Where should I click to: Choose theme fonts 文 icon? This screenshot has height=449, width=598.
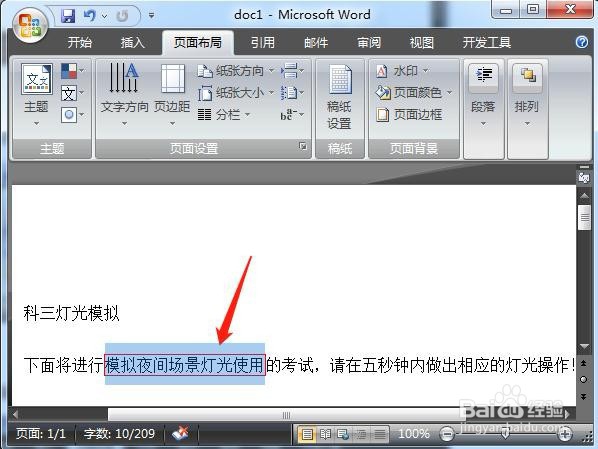coord(72,93)
